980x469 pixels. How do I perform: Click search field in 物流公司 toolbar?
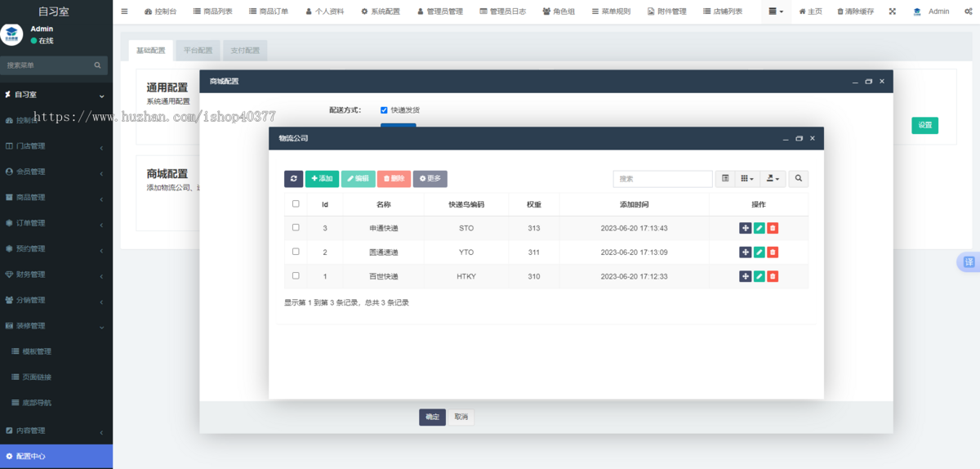tap(663, 178)
